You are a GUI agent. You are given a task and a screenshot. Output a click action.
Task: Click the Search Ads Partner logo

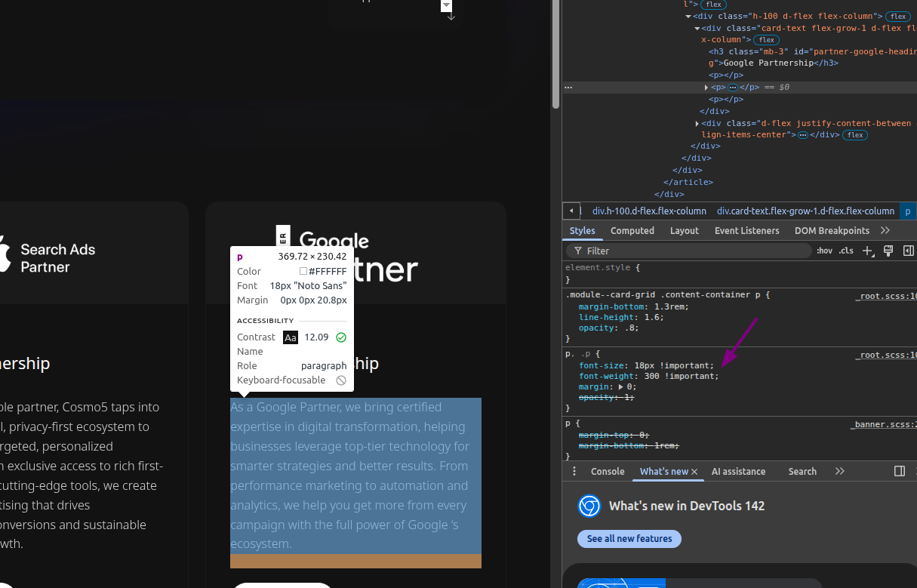pyautogui.click(x=47, y=257)
